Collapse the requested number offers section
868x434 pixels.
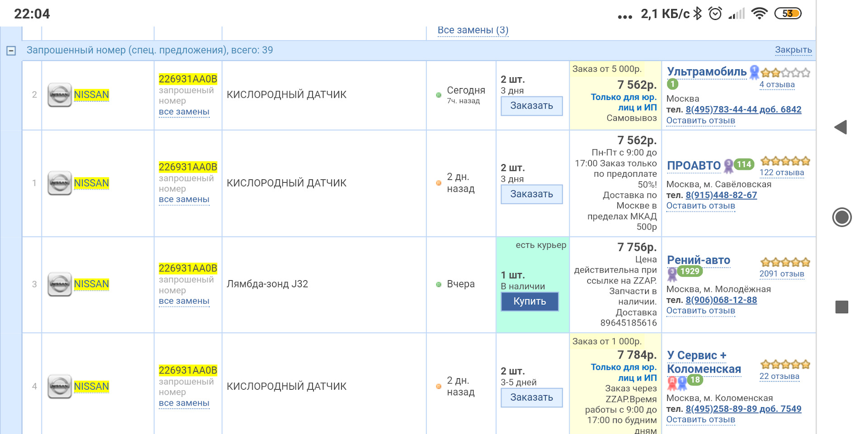[11, 51]
